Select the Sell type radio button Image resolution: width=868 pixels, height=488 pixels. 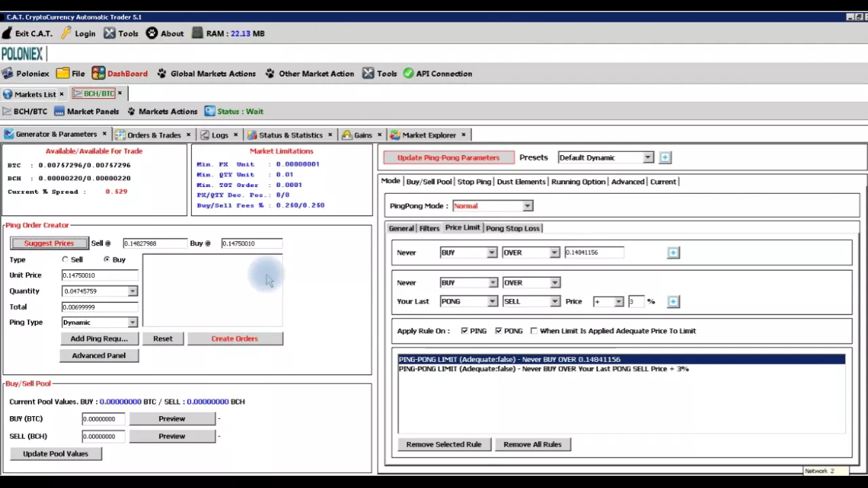tap(65, 260)
